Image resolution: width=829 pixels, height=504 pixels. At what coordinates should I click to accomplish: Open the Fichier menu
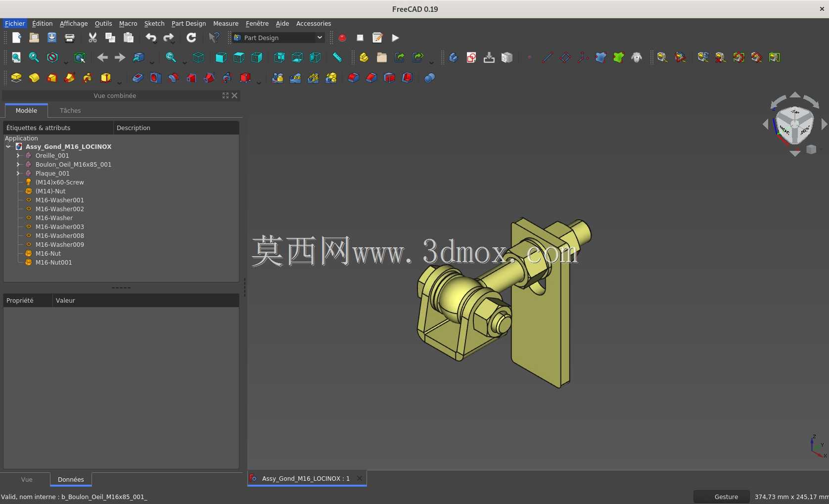[15, 23]
